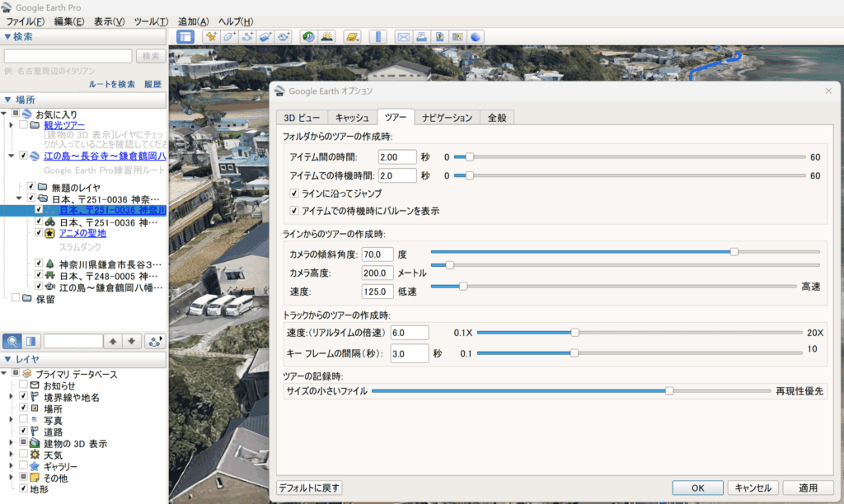Screen dimensions: 844x504
Task: Open the ツール(T) menu
Action: [x=151, y=21]
